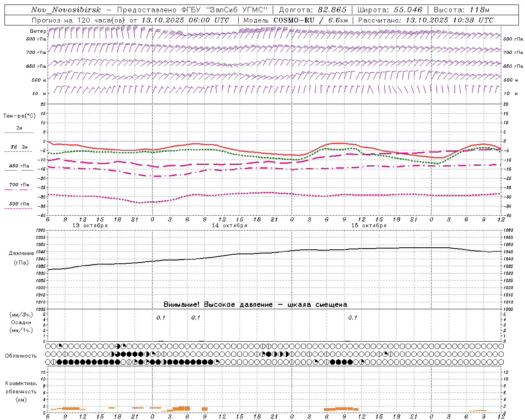Click the Рассчитано: 13.10.2025 10:38 UTC text
The width and height of the screenshot is (525, 420).
426,20
